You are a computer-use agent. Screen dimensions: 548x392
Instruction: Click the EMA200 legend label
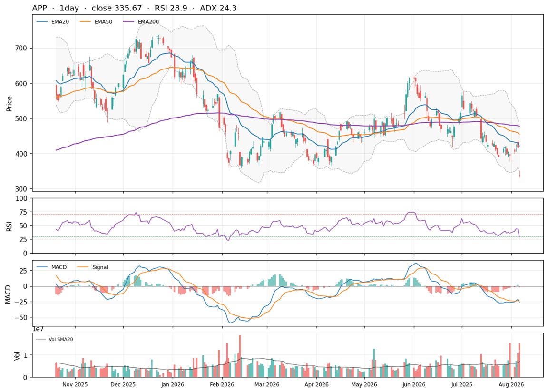point(148,22)
